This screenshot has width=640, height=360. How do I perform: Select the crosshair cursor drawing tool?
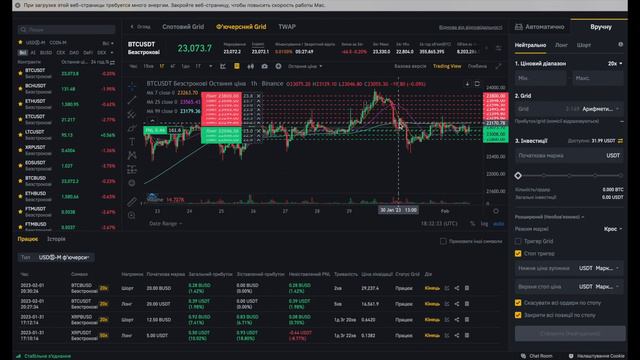[132, 87]
